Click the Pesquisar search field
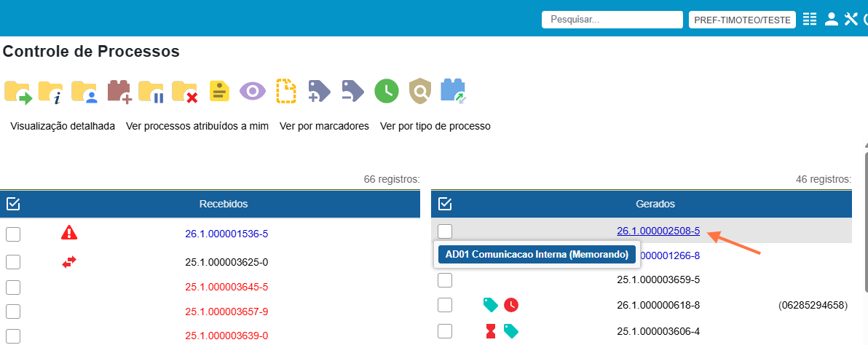 click(x=612, y=20)
